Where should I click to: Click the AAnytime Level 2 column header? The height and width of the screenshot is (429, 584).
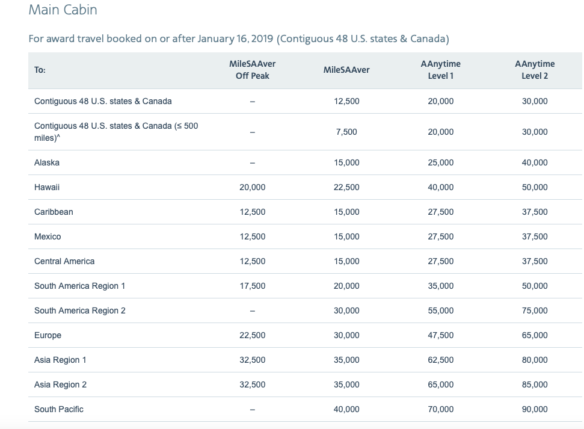(534, 70)
